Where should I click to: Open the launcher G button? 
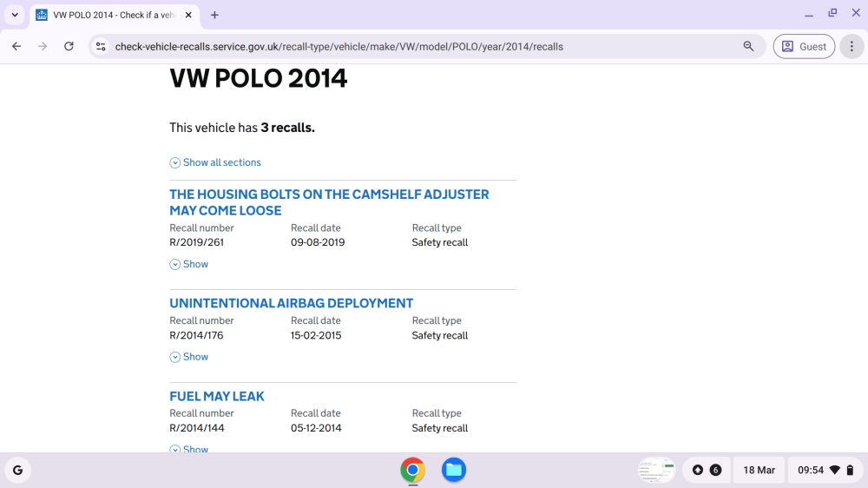click(17, 471)
